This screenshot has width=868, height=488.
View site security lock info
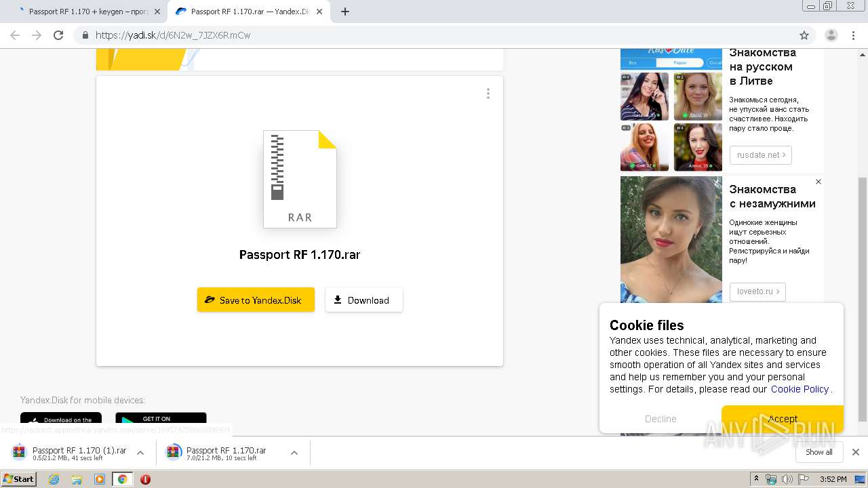point(85,35)
